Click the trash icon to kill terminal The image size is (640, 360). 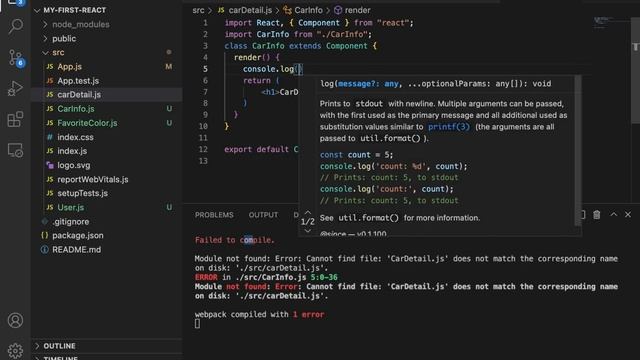597,215
